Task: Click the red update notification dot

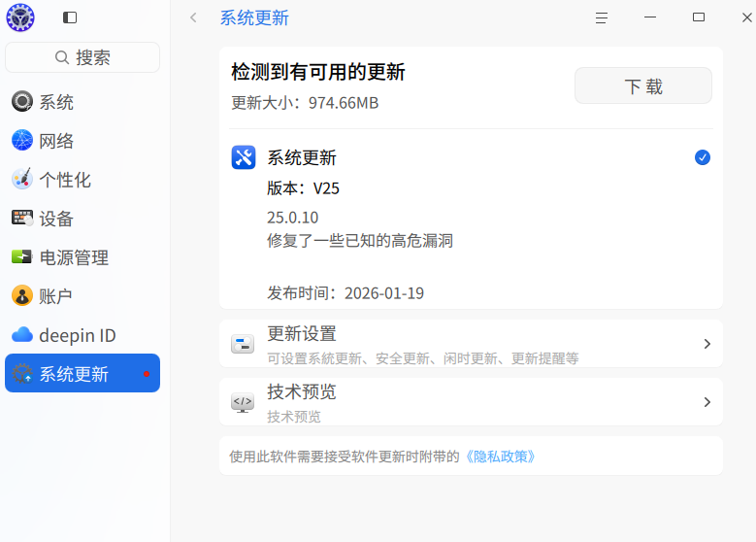Action: coord(147,374)
